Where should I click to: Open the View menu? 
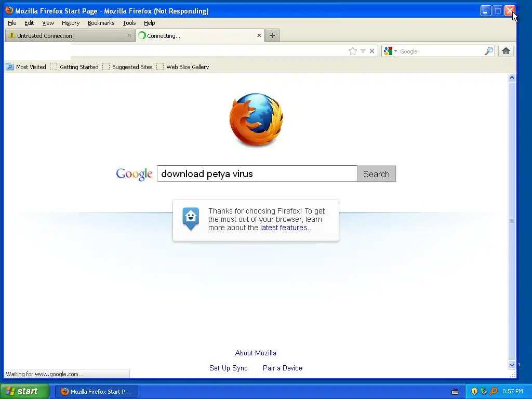(x=48, y=23)
